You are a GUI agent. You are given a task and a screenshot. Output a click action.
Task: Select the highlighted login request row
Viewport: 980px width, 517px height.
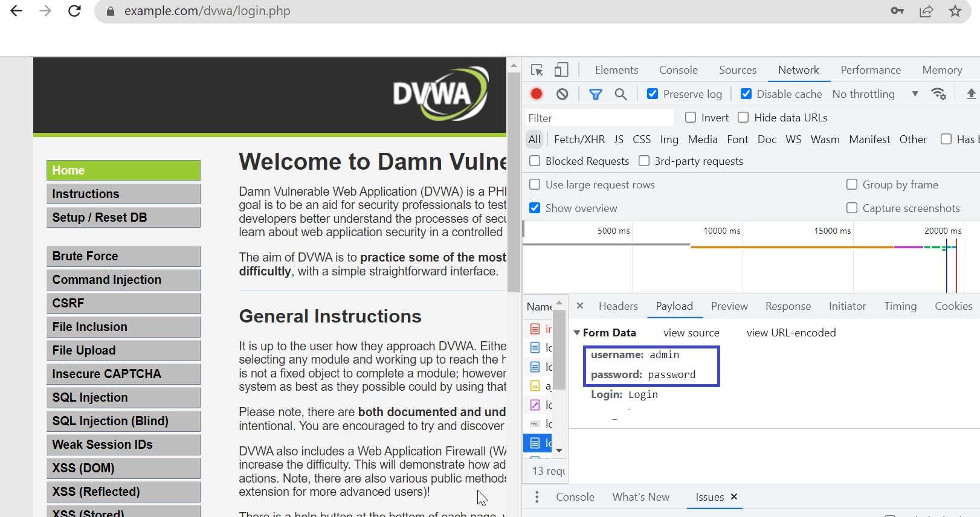[x=538, y=443]
